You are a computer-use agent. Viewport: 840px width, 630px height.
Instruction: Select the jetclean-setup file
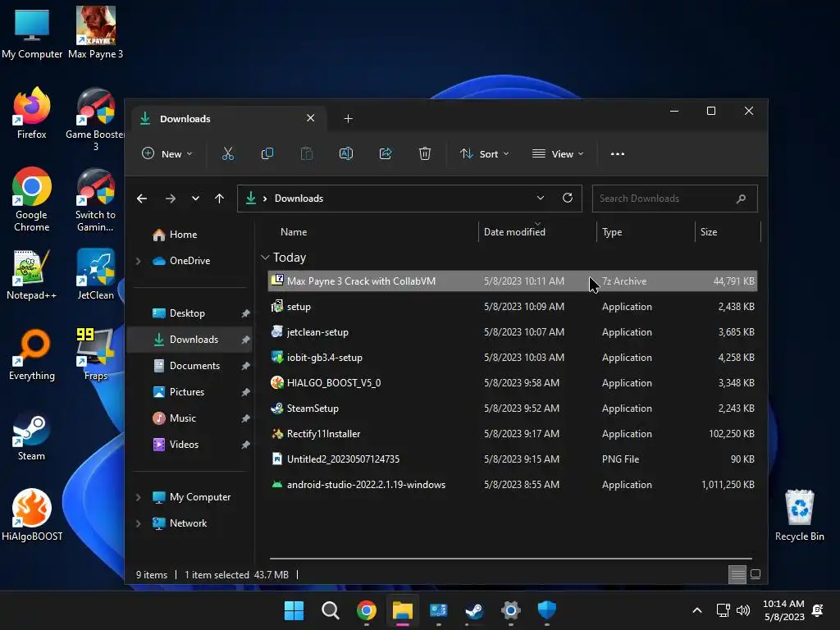[x=512, y=332]
